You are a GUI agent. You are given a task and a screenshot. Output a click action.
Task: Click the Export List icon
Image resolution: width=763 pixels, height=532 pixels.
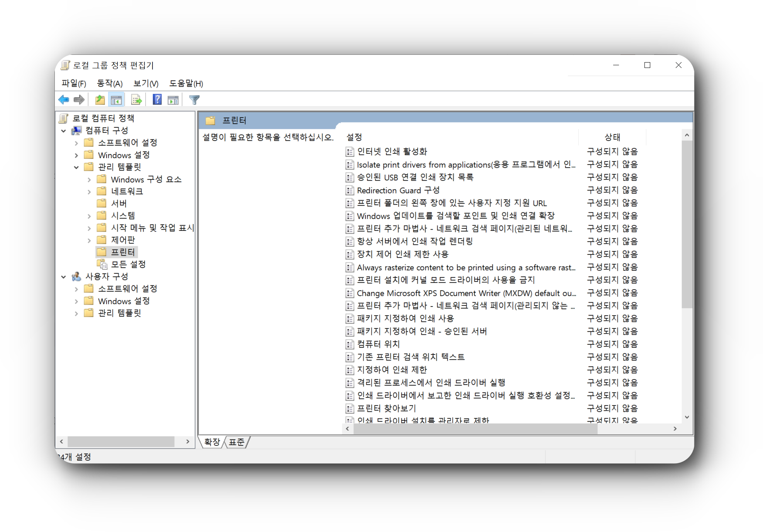pos(136,99)
